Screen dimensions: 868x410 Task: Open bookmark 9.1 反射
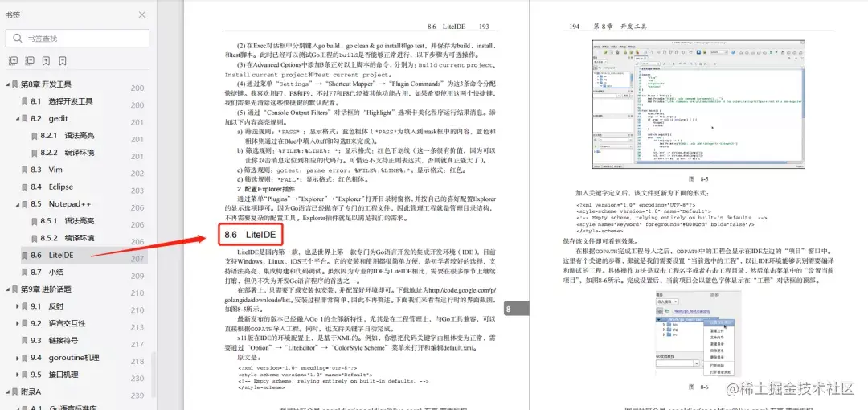click(x=47, y=306)
